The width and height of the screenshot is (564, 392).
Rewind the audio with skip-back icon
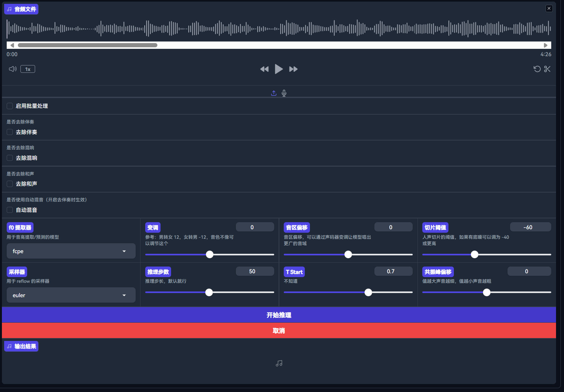click(x=264, y=69)
